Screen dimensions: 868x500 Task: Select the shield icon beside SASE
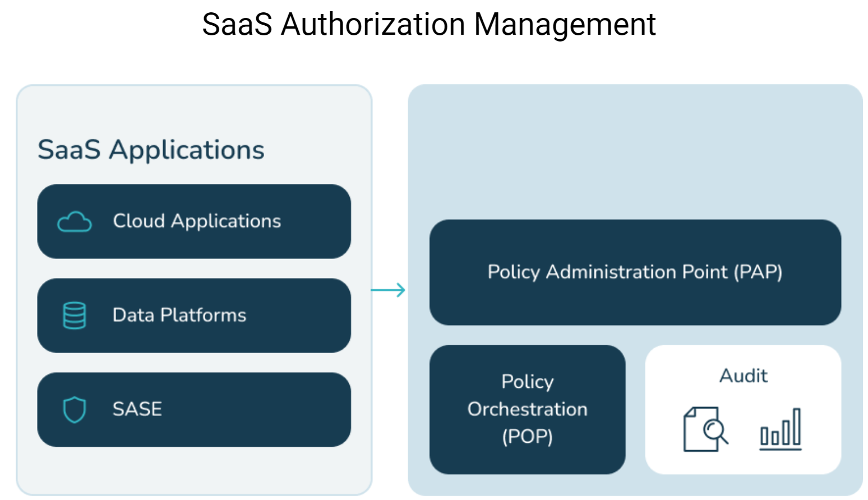pyautogui.click(x=75, y=409)
